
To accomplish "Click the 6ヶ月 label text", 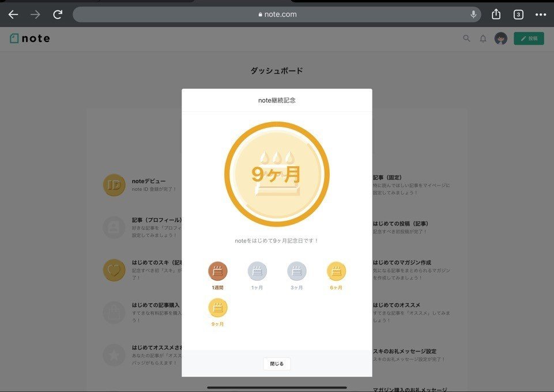I will tap(336, 288).
